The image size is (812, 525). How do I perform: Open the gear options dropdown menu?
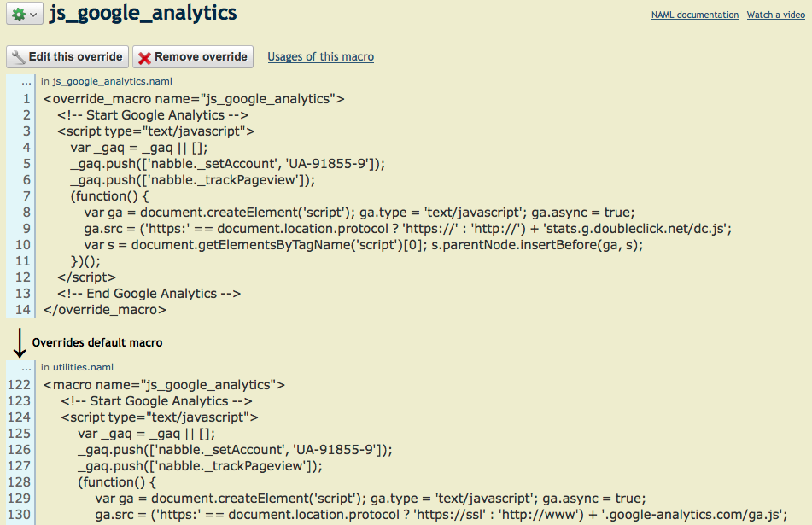pyautogui.click(x=24, y=15)
